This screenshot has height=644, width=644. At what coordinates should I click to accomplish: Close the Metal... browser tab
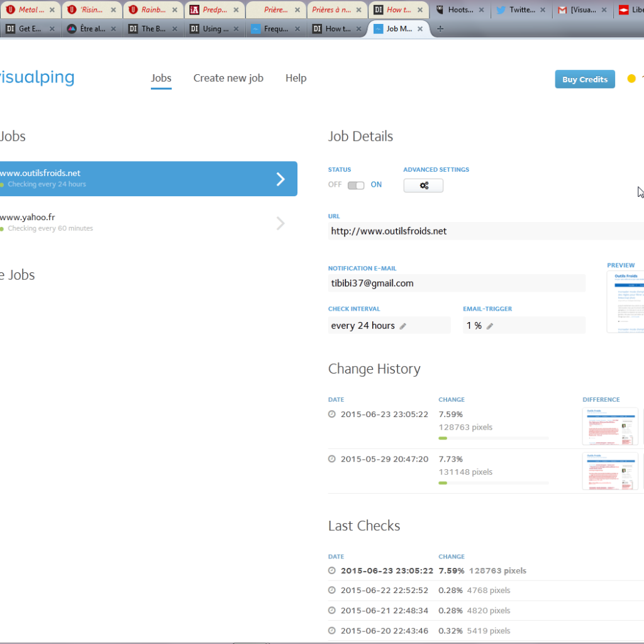52,10
